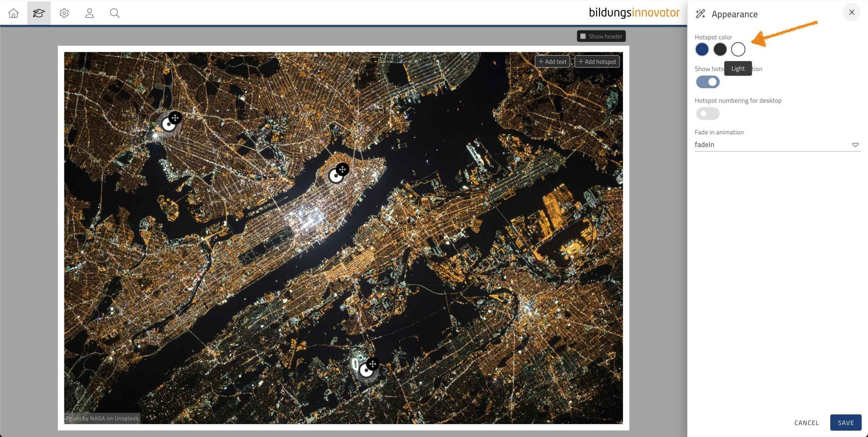868x437 pixels.
Task: Click the move handle of top-left hotspot
Action: tap(175, 118)
